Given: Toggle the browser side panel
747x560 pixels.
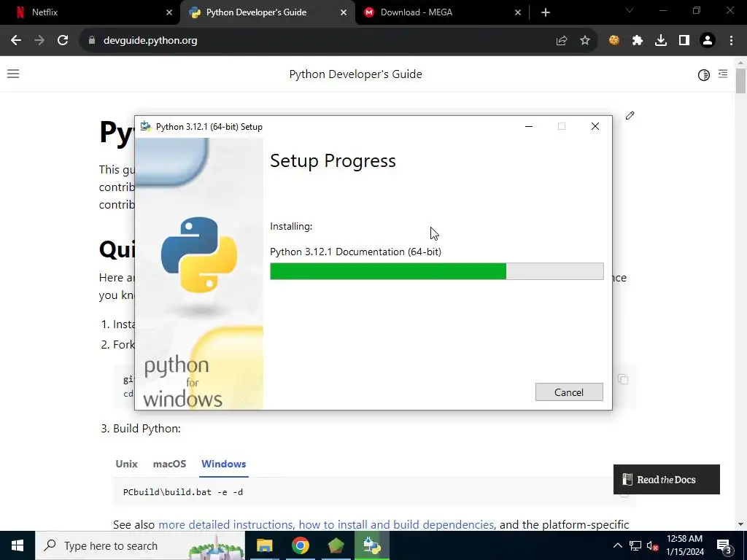Looking at the screenshot, I should click(x=684, y=41).
